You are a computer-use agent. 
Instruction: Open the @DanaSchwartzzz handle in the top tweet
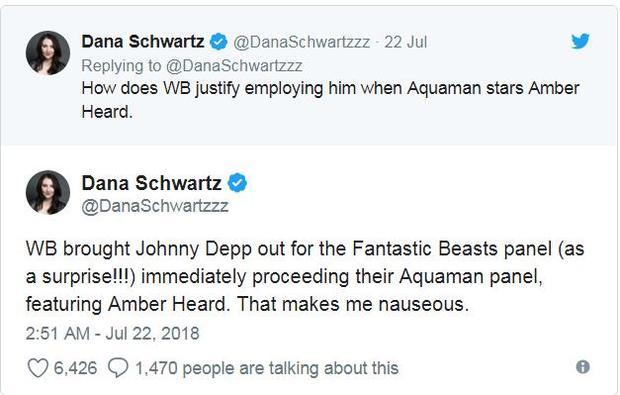pos(301,42)
